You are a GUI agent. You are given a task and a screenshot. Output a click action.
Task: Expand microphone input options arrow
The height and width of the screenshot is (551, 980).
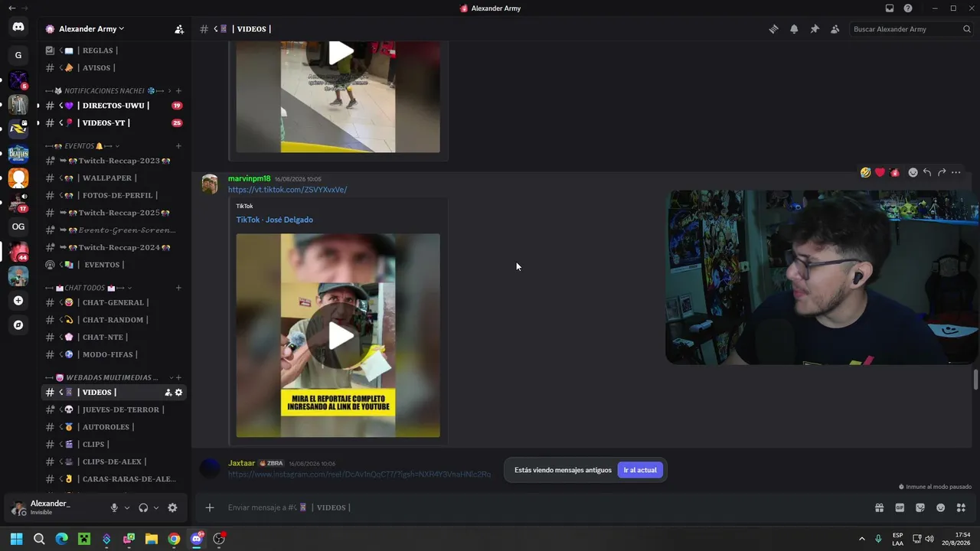point(127,507)
